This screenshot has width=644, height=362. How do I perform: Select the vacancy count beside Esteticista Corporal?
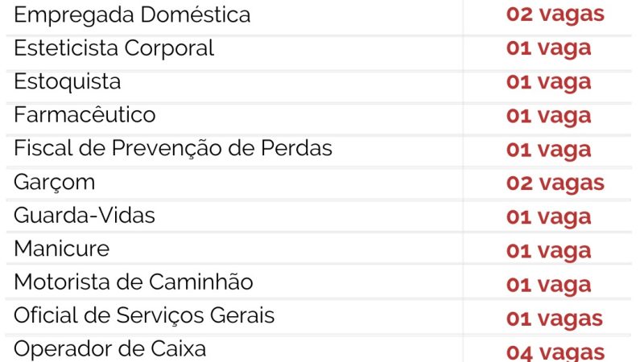pyautogui.click(x=548, y=48)
